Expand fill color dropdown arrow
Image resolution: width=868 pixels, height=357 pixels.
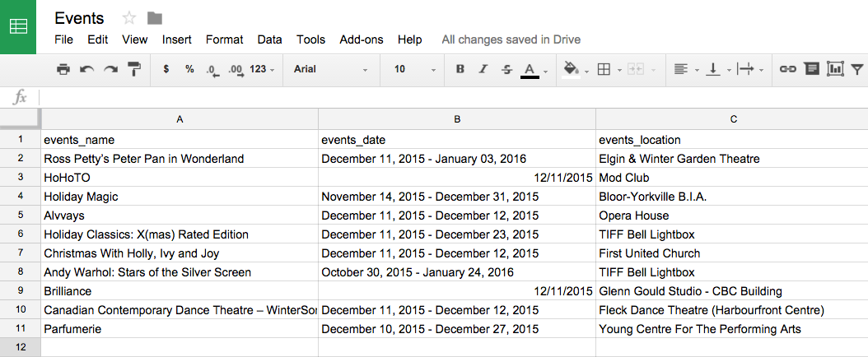coord(587,71)
